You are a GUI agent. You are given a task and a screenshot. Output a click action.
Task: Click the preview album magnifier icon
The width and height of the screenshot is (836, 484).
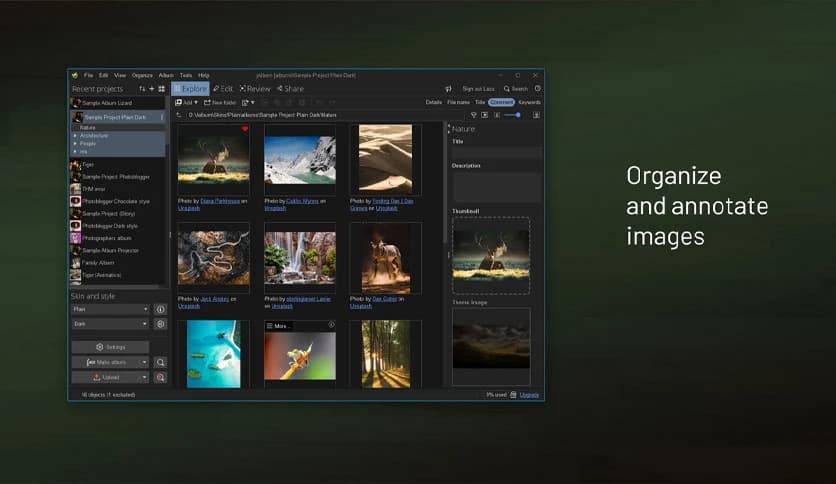160,363
